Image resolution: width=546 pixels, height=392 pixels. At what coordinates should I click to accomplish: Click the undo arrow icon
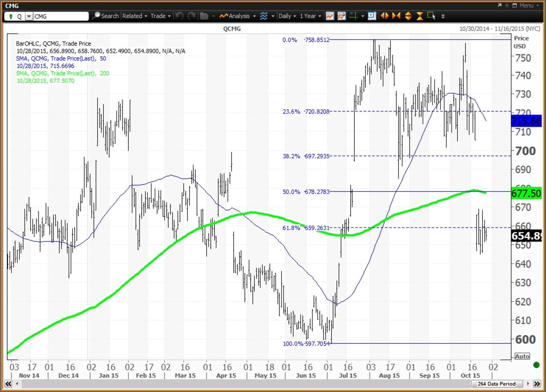click(179, 16)
